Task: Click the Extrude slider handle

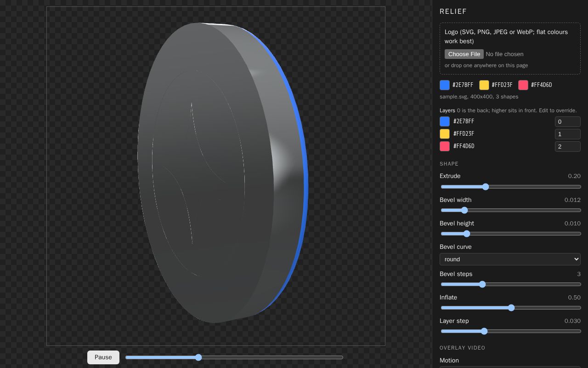Action: pyautogui.click(x=486, y=187)
